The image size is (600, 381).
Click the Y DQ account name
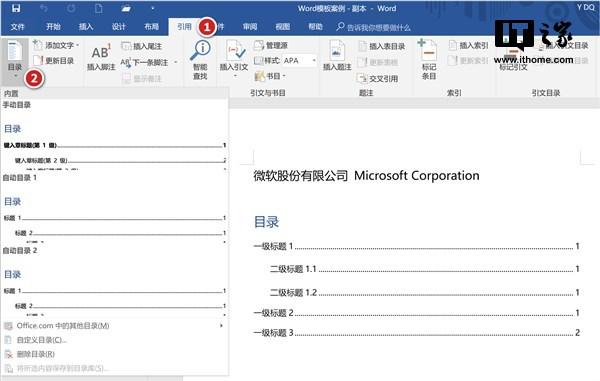click(585, 7)
